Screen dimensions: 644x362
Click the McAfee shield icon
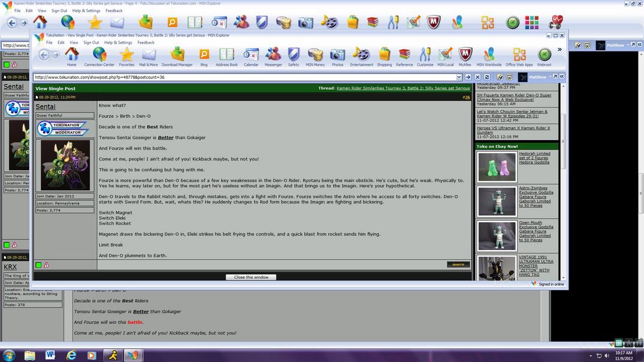(x=465, y=56)
